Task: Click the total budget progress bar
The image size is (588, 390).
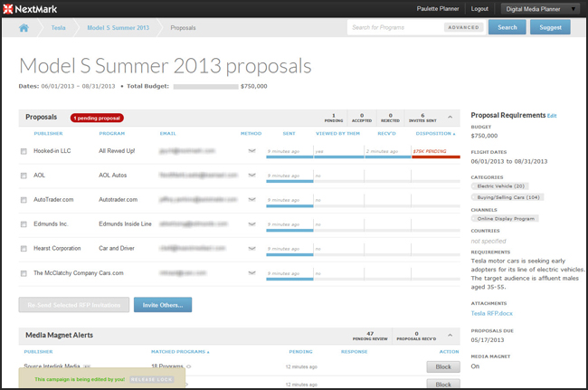Action: click(x=205, y=87)
